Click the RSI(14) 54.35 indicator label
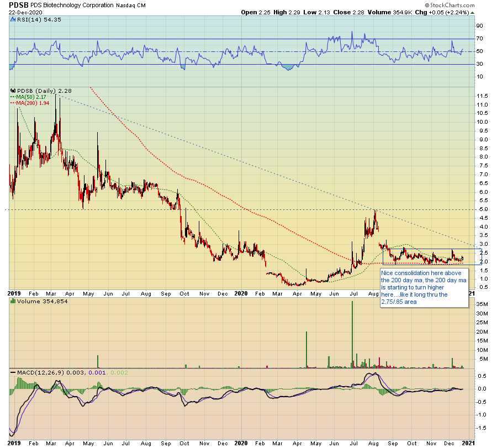The image size is (497, 448). (x=39, y=20)
